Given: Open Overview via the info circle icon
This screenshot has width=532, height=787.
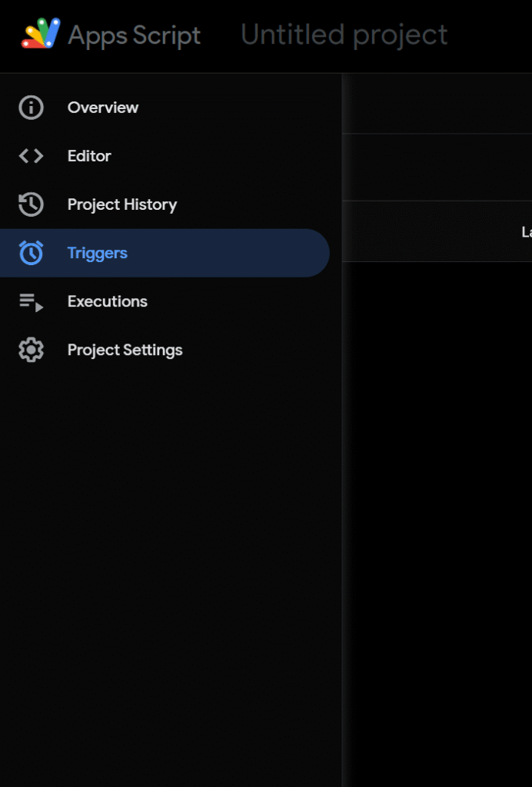Looking at the screenshot, I should click(31, 108).
